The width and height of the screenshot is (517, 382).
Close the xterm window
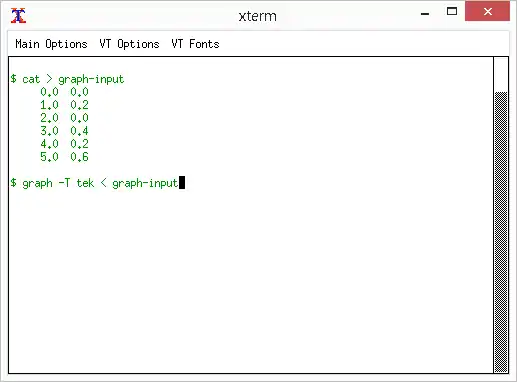[487, 12]
